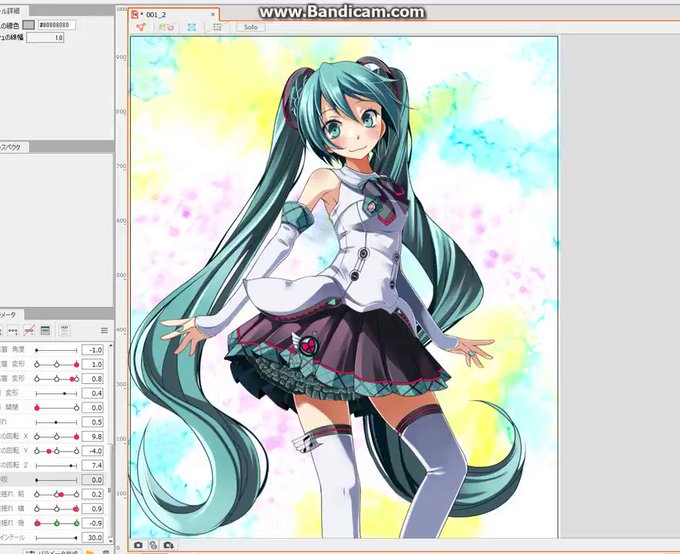Click the linked circles icon below canvas

[x=154, y=545]
